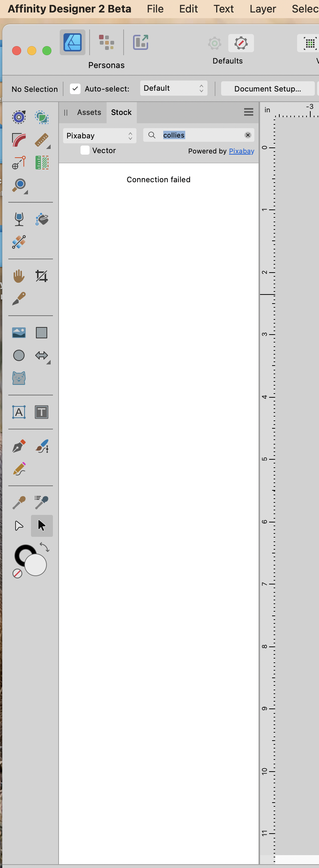
Task: Select the cat shape tool
Action: click(19, 378)
